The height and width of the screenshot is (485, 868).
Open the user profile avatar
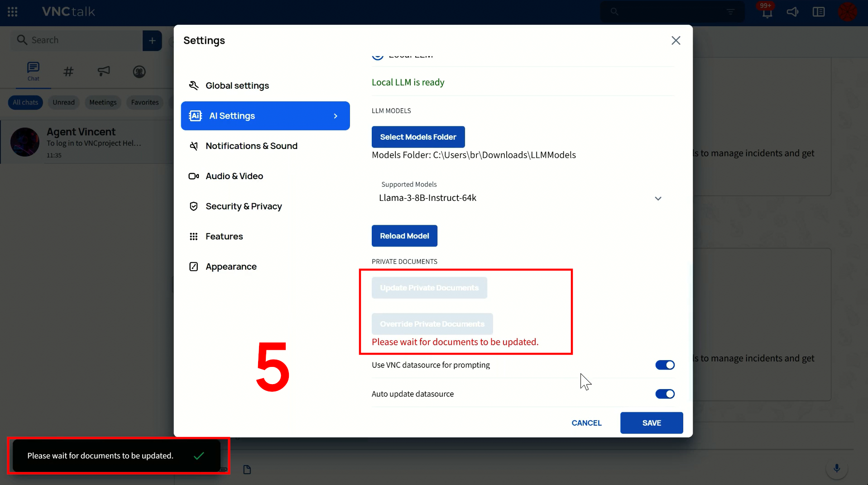(x=847, y=12)
